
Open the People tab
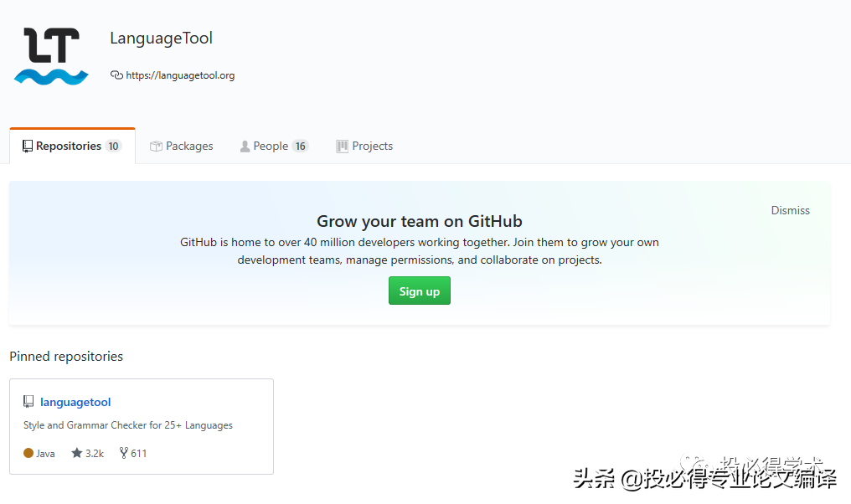[x=270, y=146]
